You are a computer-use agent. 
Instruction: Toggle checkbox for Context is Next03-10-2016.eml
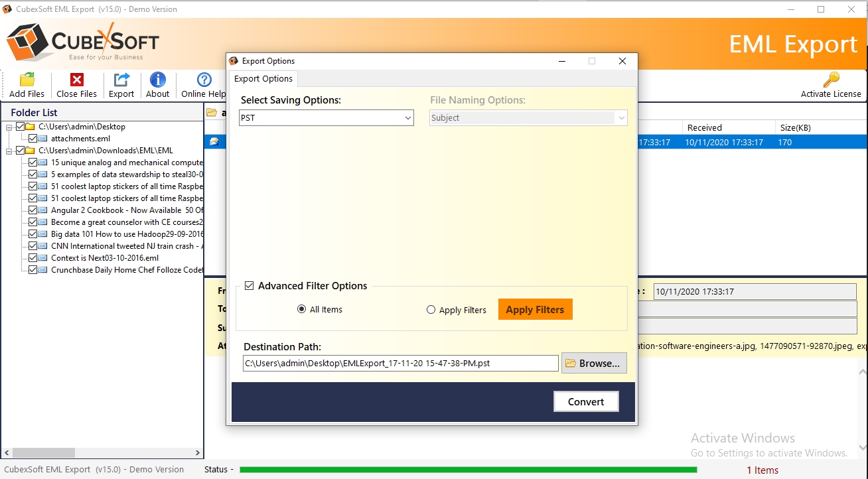[33, 258]
